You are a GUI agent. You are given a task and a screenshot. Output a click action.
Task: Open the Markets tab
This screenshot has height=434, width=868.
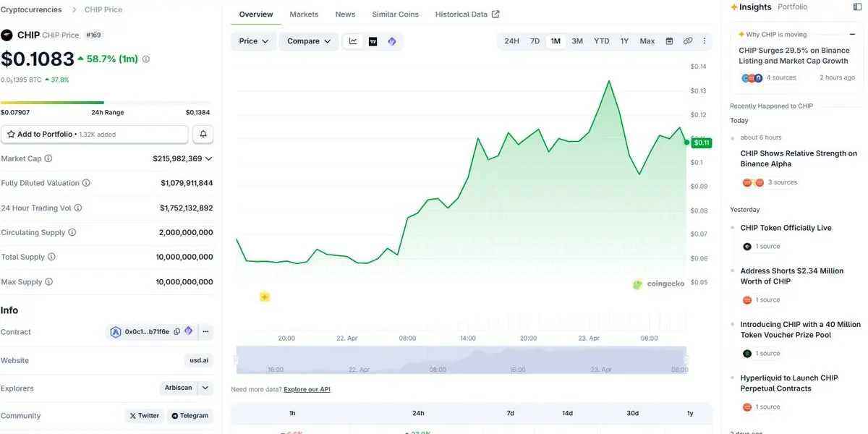coord(304,14)
